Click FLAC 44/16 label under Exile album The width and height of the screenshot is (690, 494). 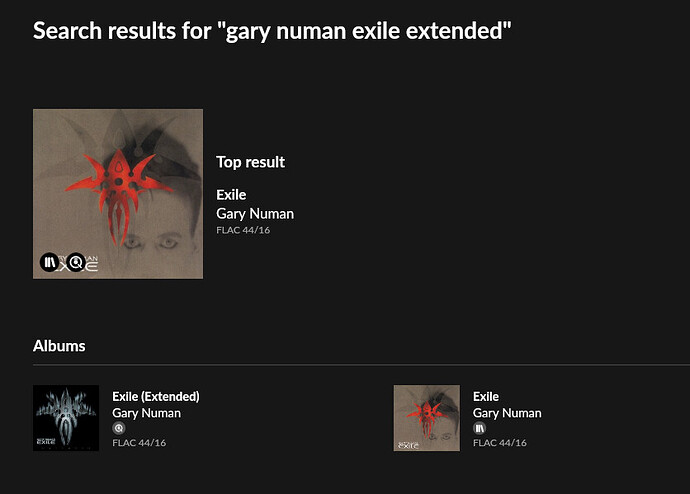[x=500, y=443]
